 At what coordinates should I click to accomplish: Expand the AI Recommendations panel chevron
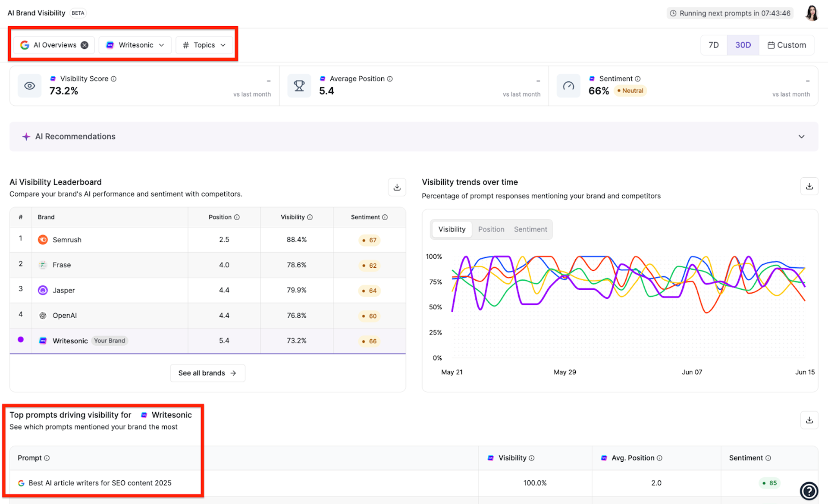point(801,137)
